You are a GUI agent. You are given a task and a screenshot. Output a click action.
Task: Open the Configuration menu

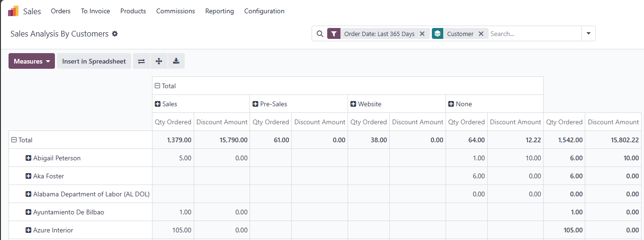264,11
